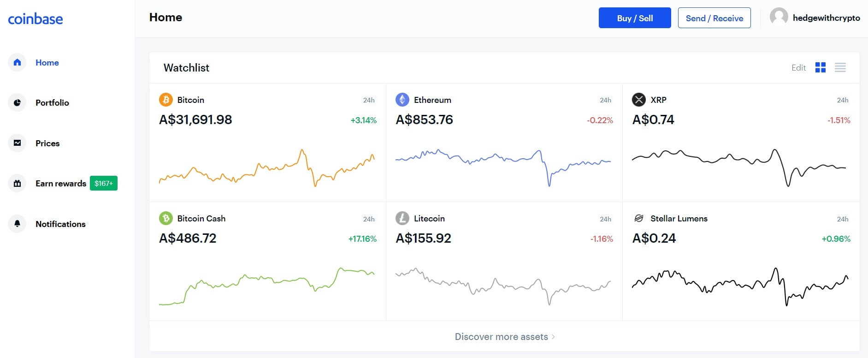Click the Bitcoin price A$31,691.98
The height and width of the screenshot is (358, 868).
coord(195,120)
